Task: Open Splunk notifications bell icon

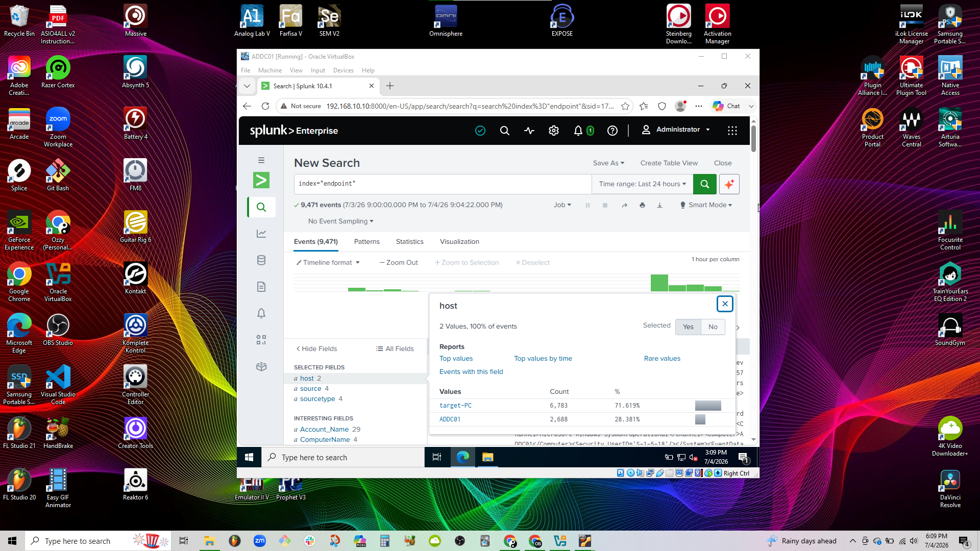Action: 578,131
